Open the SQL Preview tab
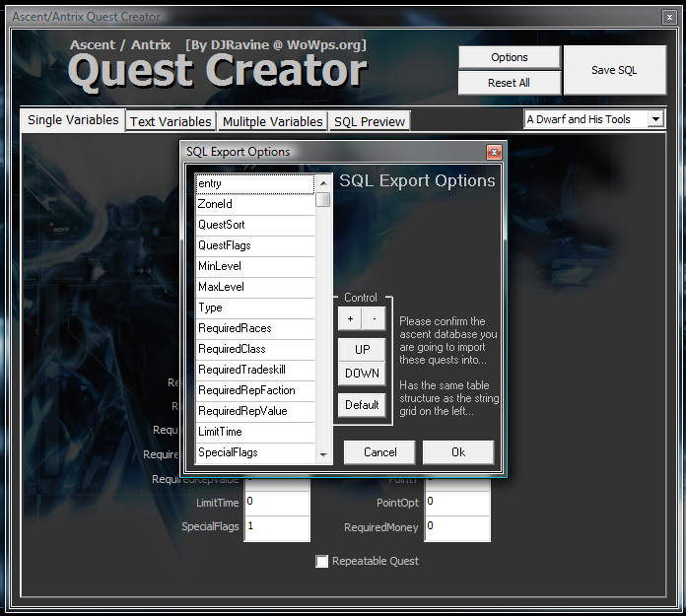686x616 pixels. tap(370, 121)
